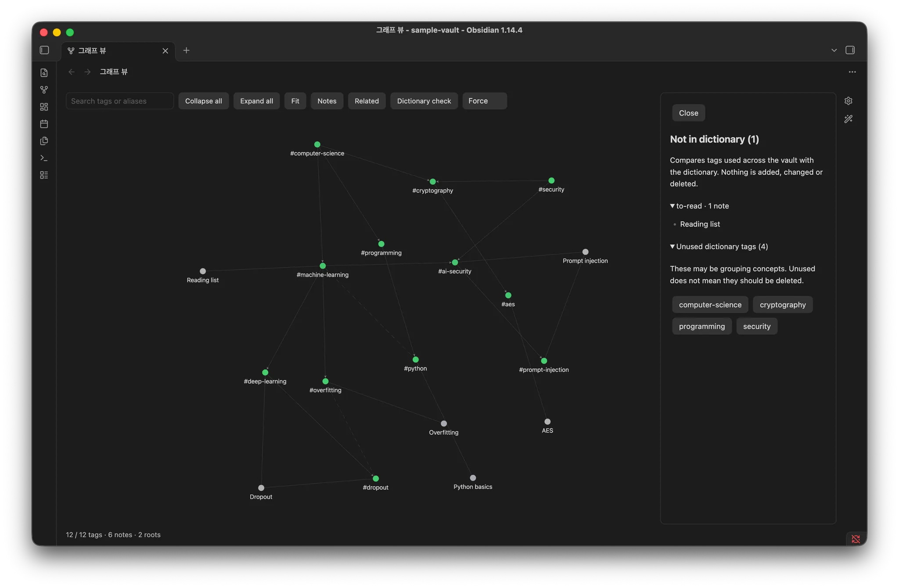Toggle Dictionary check button
This screenshot has width=899, height=588.
click(424, 101)
